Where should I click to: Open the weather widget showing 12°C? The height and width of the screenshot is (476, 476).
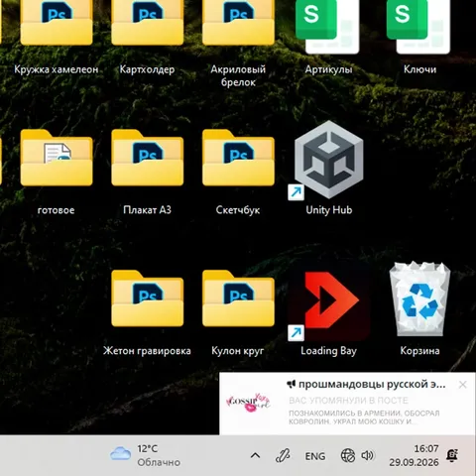coord(146,455)
